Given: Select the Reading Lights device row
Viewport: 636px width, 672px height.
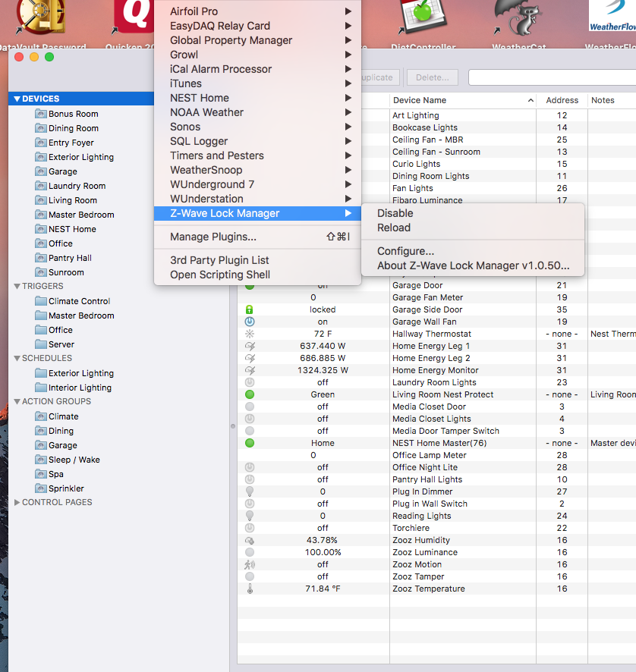Looking at the screenshot, I should 436,516.
